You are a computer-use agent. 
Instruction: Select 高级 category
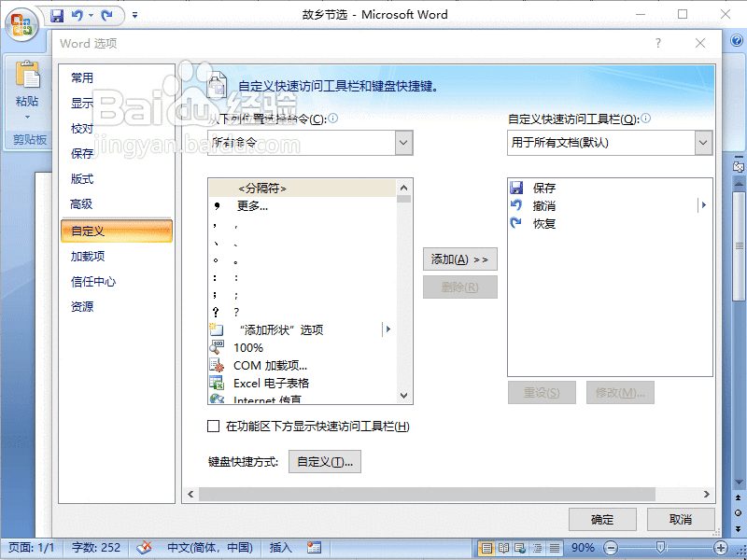[x=81, y=204]
